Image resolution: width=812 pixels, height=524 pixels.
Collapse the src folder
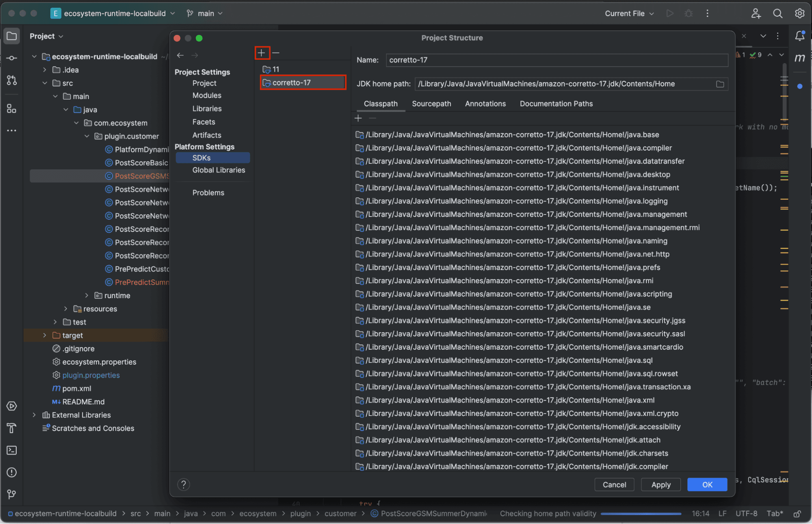45,83
